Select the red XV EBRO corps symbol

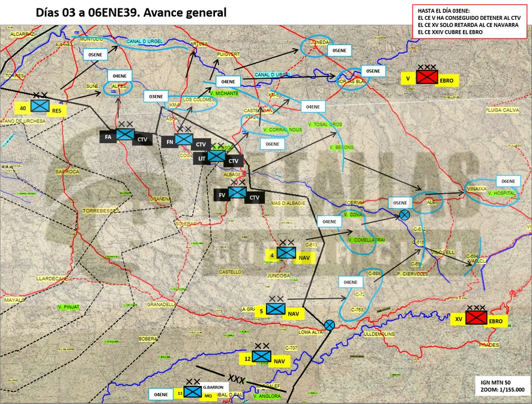pyautogui.click(x=476, y=317)
